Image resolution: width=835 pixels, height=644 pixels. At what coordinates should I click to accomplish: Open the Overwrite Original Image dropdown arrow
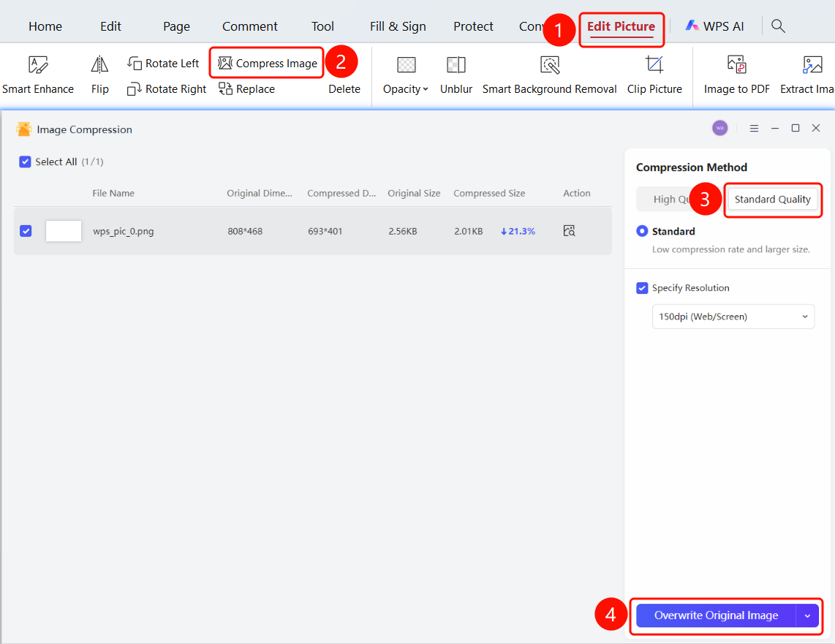807,615
